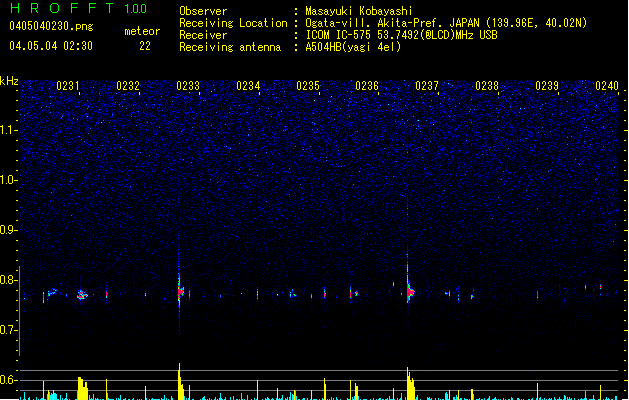Click the 0231 time marker
The image size is (629, 400).
68,86
